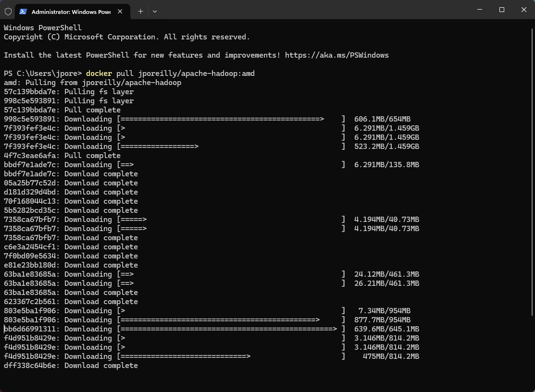The image size is (535, 392).
Task: Click 'e81e23bb180d: Download complete' line
Action: [x=71, y=265]
